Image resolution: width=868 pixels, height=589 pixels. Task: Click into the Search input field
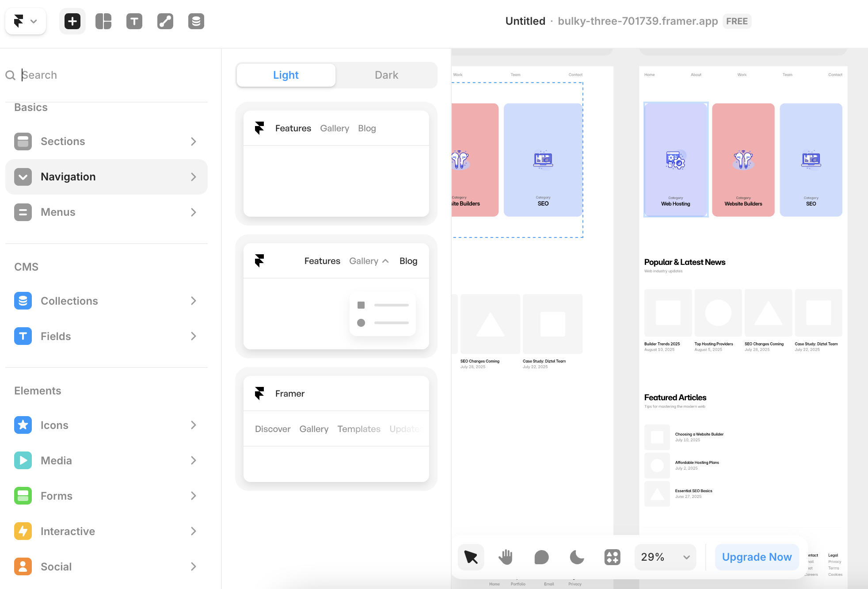[110, 75]
